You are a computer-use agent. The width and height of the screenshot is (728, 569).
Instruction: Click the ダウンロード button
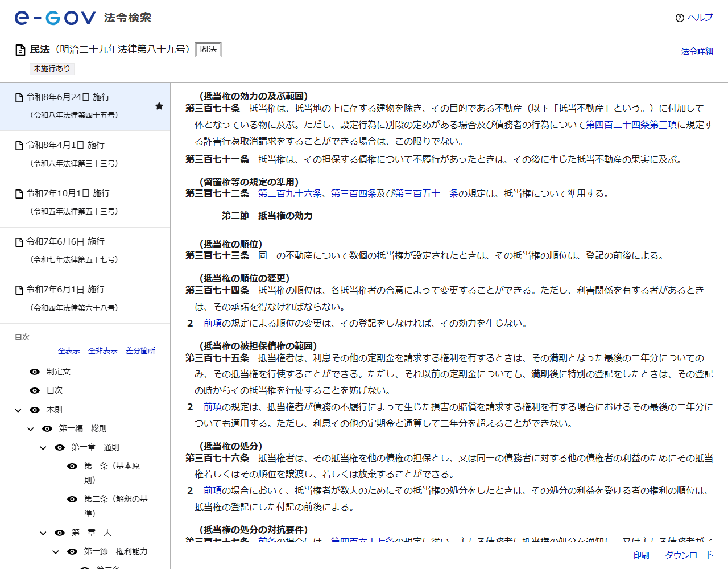pos(689,555)
